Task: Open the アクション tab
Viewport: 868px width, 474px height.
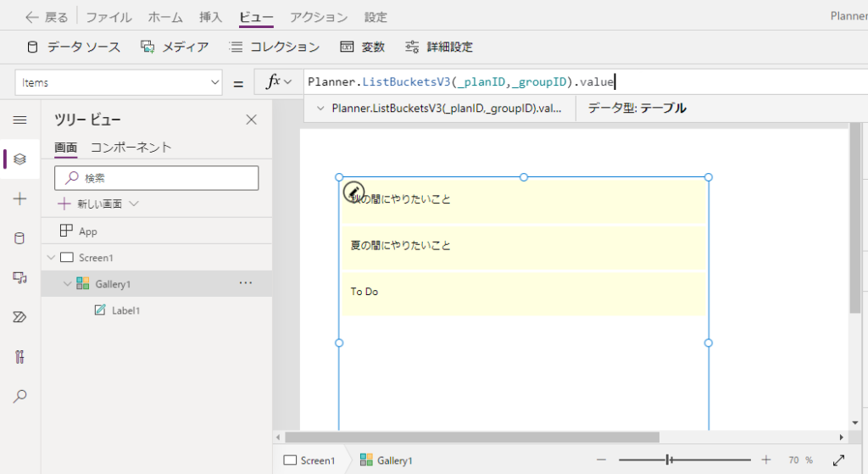Action: pyautogui.click(x=319, y=17)
